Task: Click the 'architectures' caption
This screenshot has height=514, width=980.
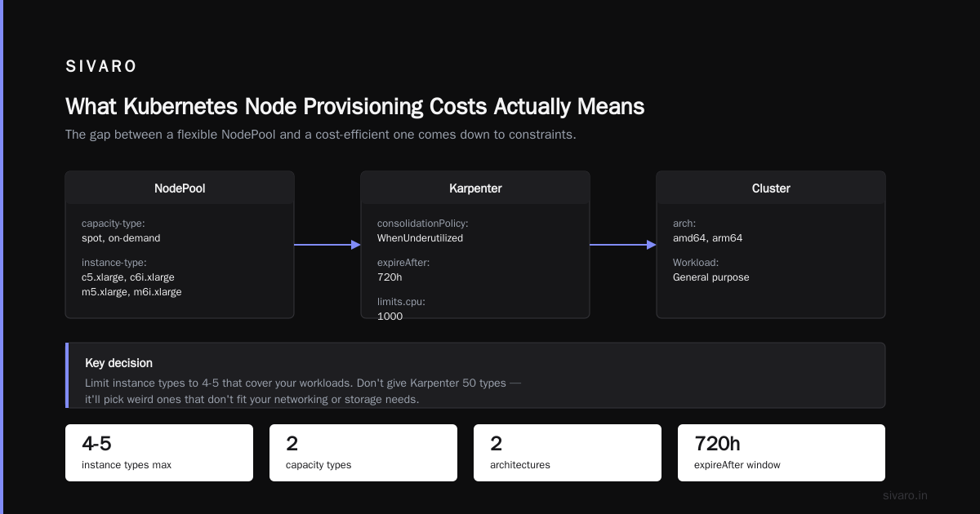Action: (x=520, y=465)
